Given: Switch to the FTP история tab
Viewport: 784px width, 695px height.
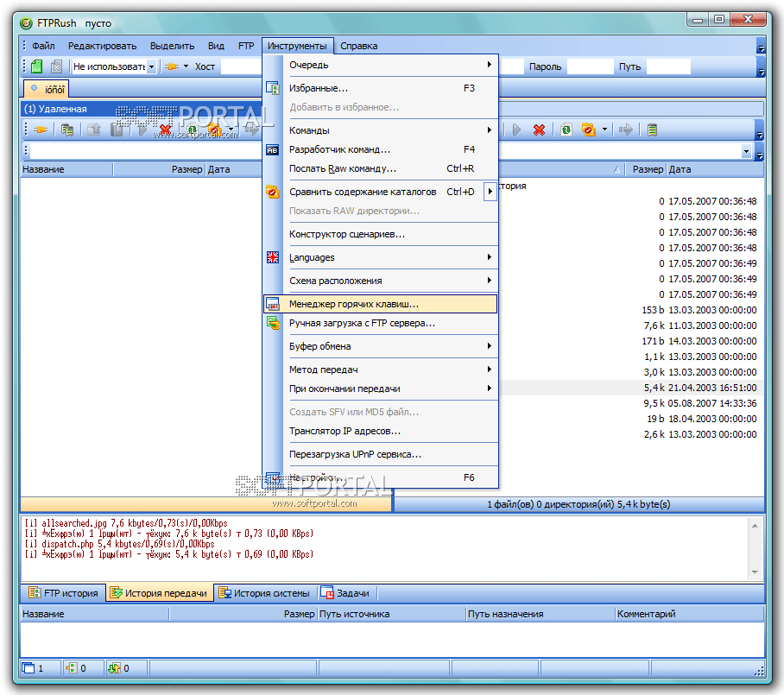Looking at the screenshot, I should [64, 593].
